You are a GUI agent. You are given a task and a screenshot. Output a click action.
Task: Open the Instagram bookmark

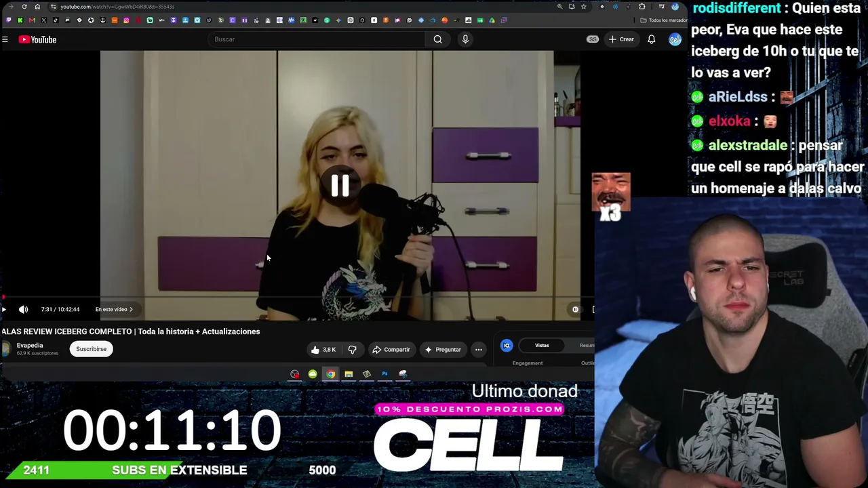[126, 20]
